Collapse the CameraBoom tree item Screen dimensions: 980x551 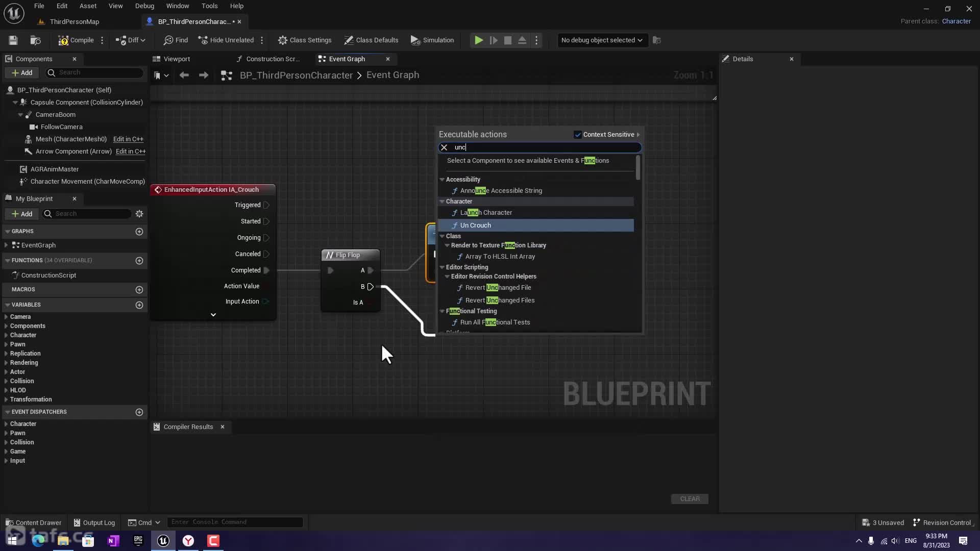(20, 115)
